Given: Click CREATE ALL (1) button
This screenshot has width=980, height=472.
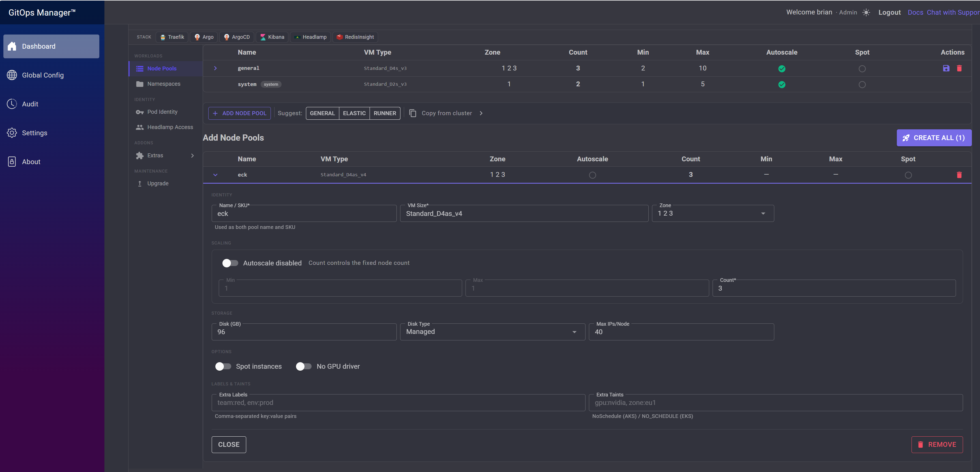Looking at the screenshot, I should coord(934,138).
